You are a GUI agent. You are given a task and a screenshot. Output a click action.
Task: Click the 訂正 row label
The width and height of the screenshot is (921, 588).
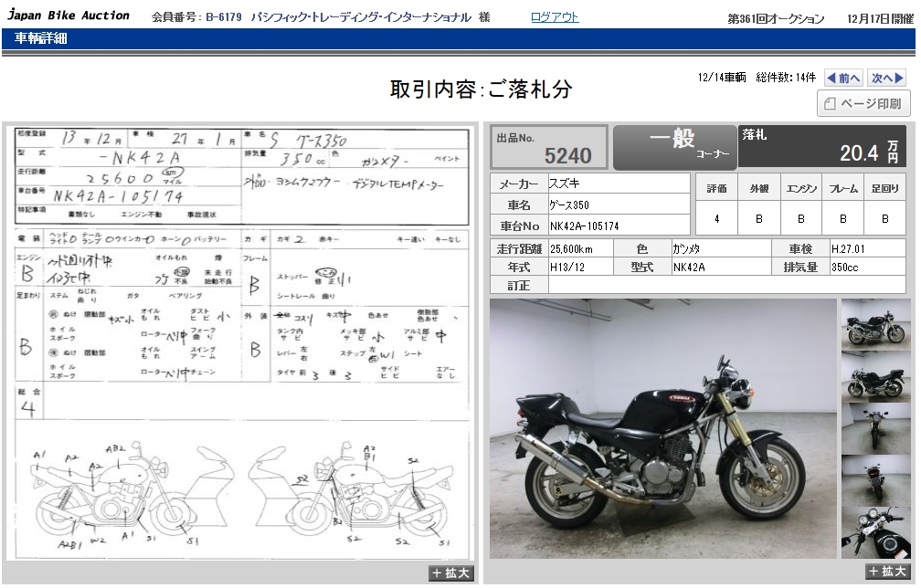click(519, 286)
